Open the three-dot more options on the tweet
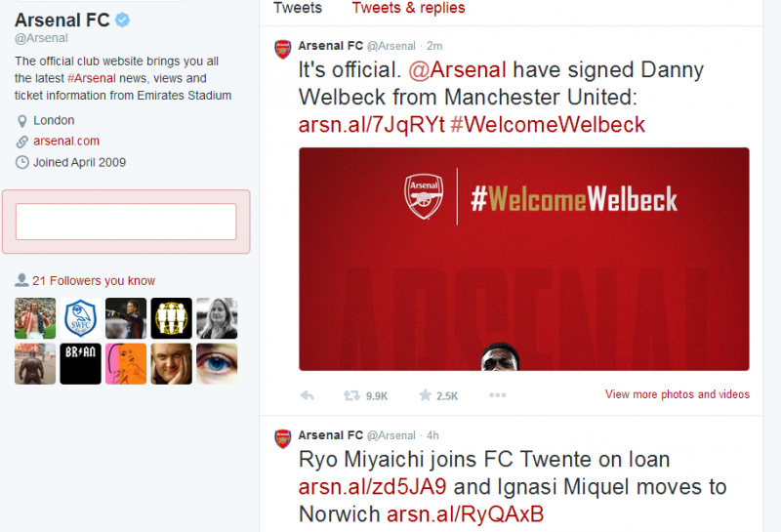Screen dimensions: 781x532 pyautogui.click(x=498, y=395)
